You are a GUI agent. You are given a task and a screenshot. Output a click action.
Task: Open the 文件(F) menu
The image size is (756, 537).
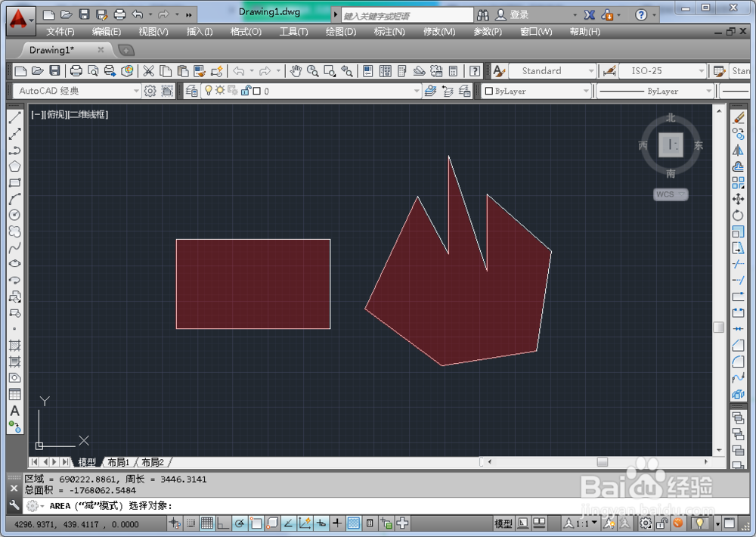coord(60,32)
